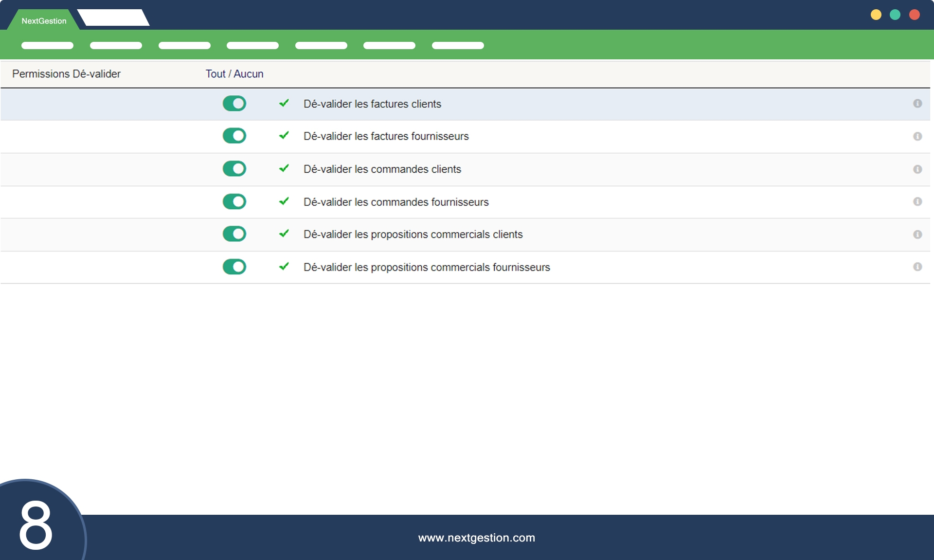Switch to the NextGestion tab
This screenshot has width=934, height=560.
point(44,21)
